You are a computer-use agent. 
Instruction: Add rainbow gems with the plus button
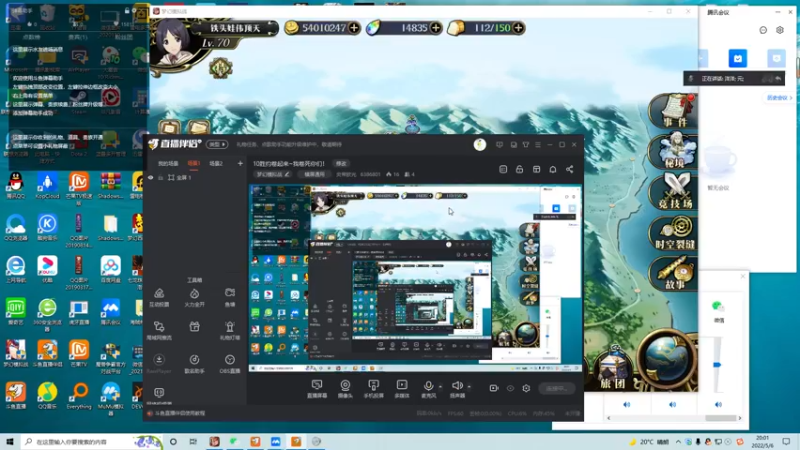pos(436,28)
